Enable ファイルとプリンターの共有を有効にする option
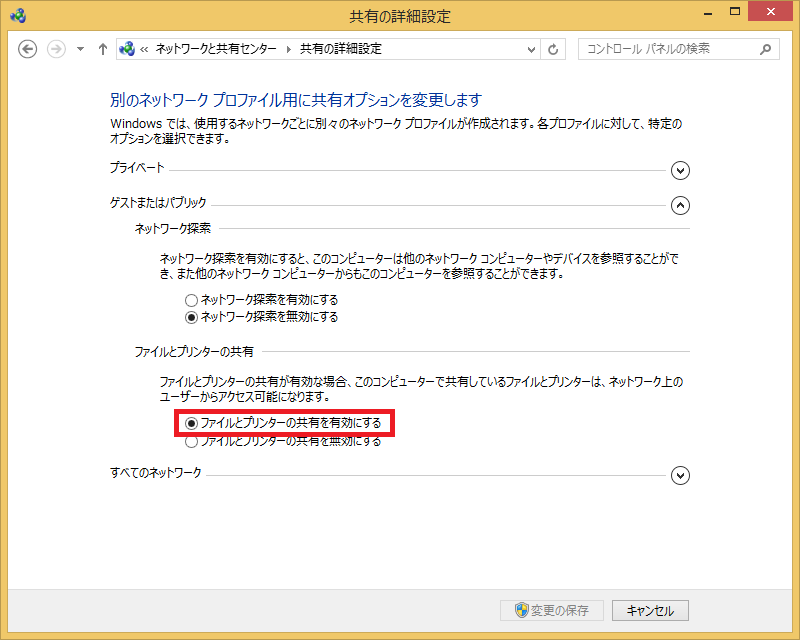The height and width of the screenshot is (640, 800). (191, 424)
